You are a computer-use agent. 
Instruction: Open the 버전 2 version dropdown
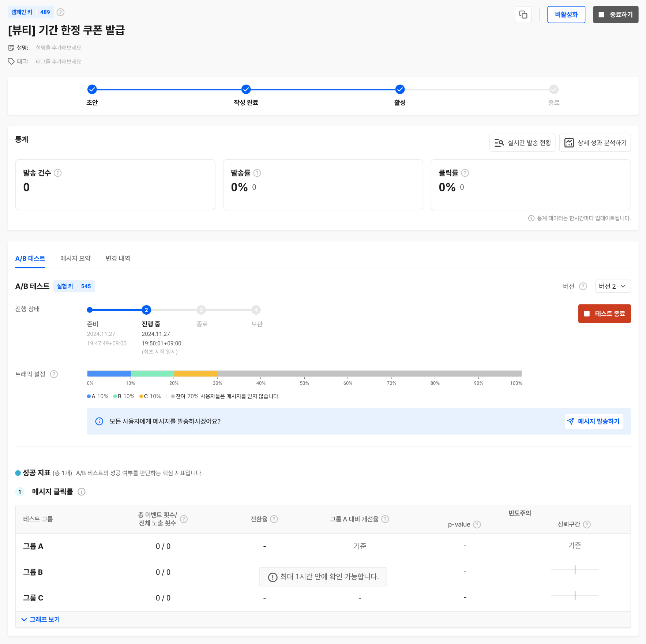[613, 287]
